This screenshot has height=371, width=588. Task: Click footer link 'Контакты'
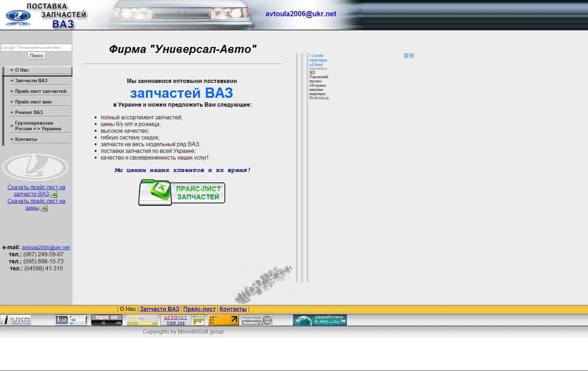pyautogui.click(x=233, y=309)
